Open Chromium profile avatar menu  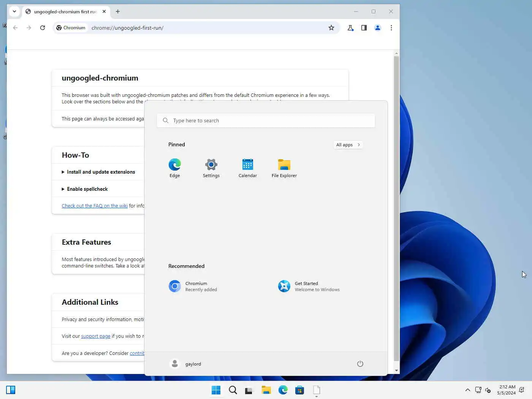point(378,28)
